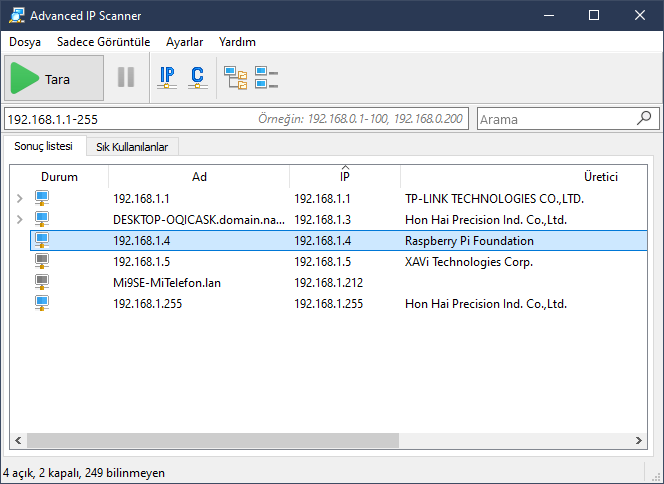Click the horizontal scrollbar thumb

[x=213, y=440]
